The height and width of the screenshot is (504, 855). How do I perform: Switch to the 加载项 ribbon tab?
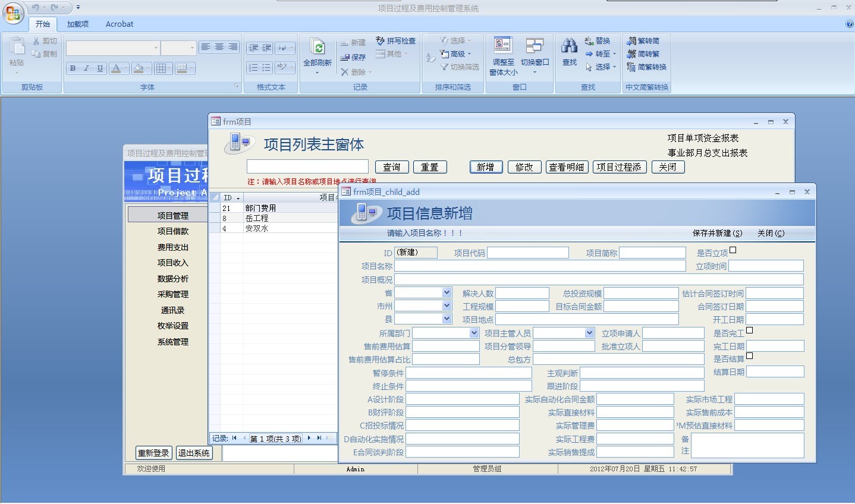[x=78, y=24]
